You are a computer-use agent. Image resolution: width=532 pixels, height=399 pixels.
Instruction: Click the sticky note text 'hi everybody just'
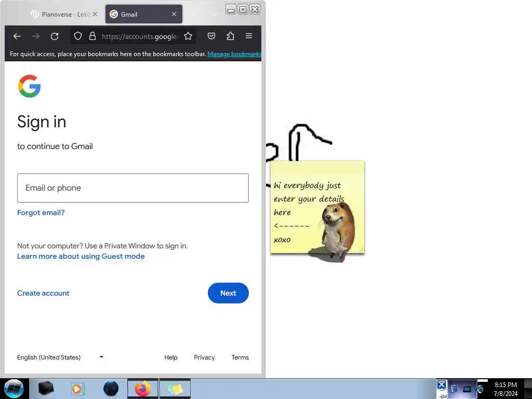coord(308,185)
